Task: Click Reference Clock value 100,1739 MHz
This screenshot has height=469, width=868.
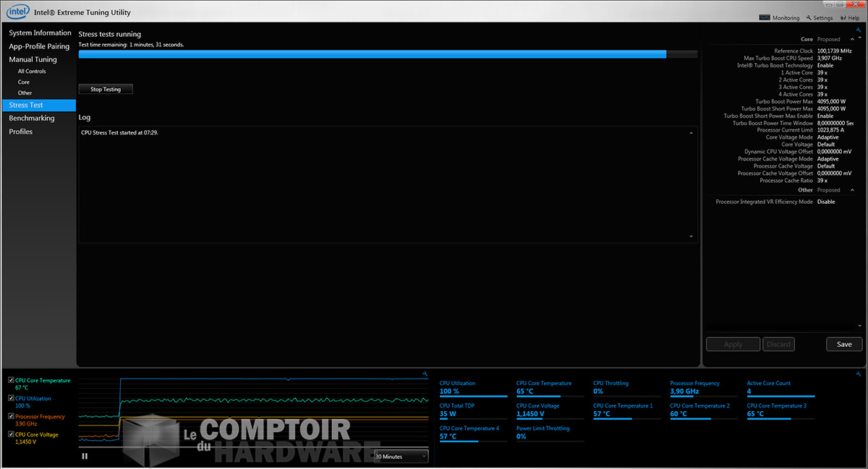Action: 835,51
